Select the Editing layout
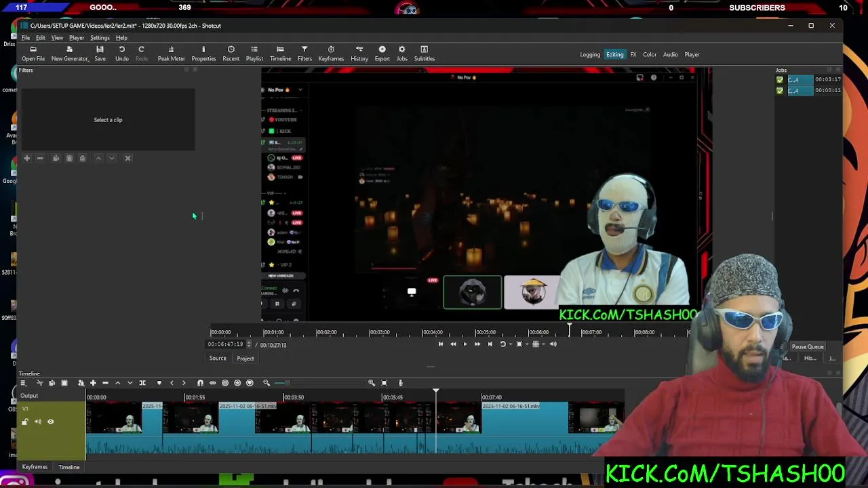 (615, 55)
